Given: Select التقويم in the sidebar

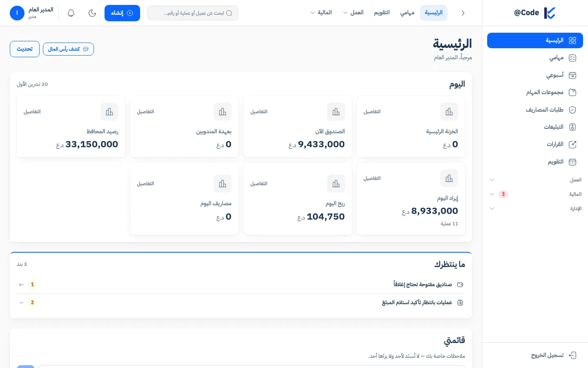Looking at the screenshot, I should [535, 162].
